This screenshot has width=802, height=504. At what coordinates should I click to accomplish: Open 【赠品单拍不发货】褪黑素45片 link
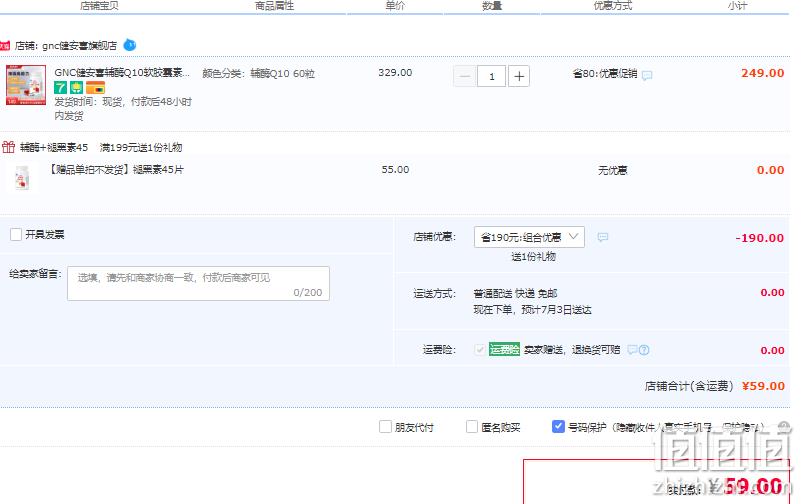click(x=116, y=169)
